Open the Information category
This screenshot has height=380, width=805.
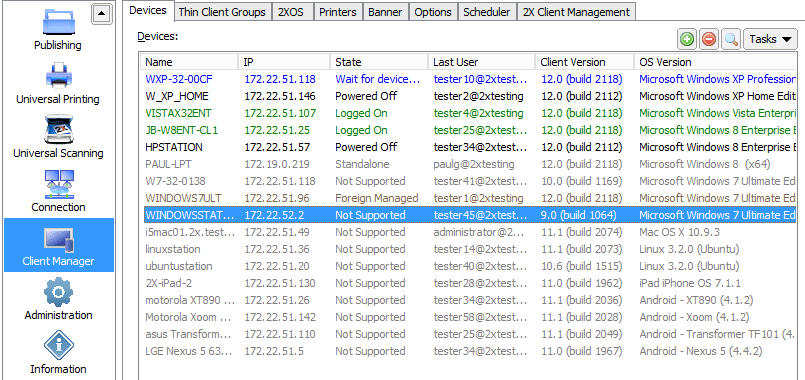[x=58, y=353]
